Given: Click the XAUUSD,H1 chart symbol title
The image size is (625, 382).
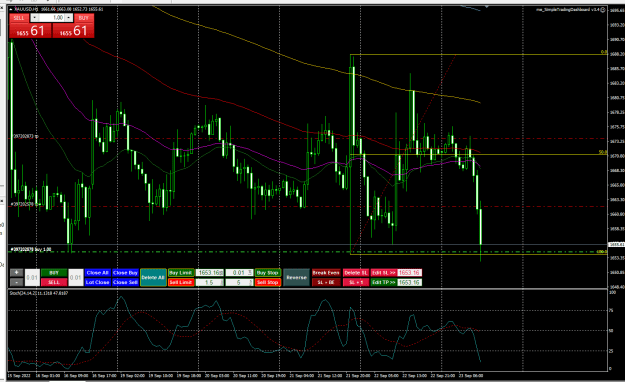Looking at the screenshot, I should tap(27, 9).
